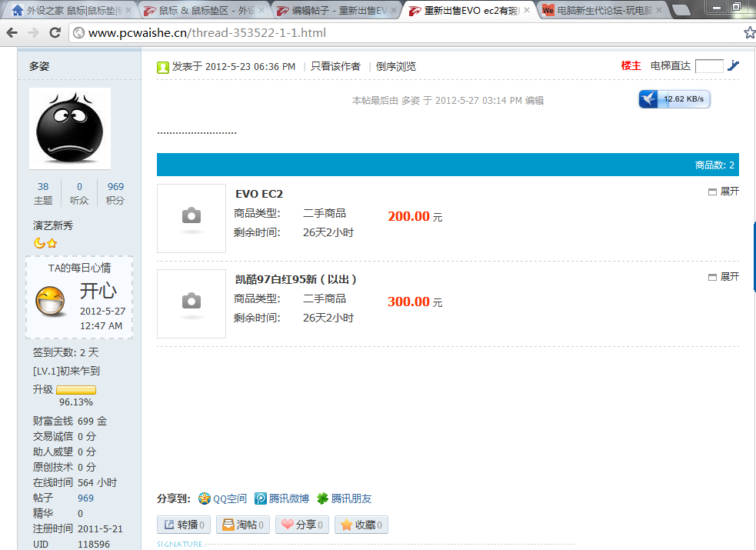Click the 电梯直达 floor input box
Screen dimensions: 756x550
(x=709, y=66)
